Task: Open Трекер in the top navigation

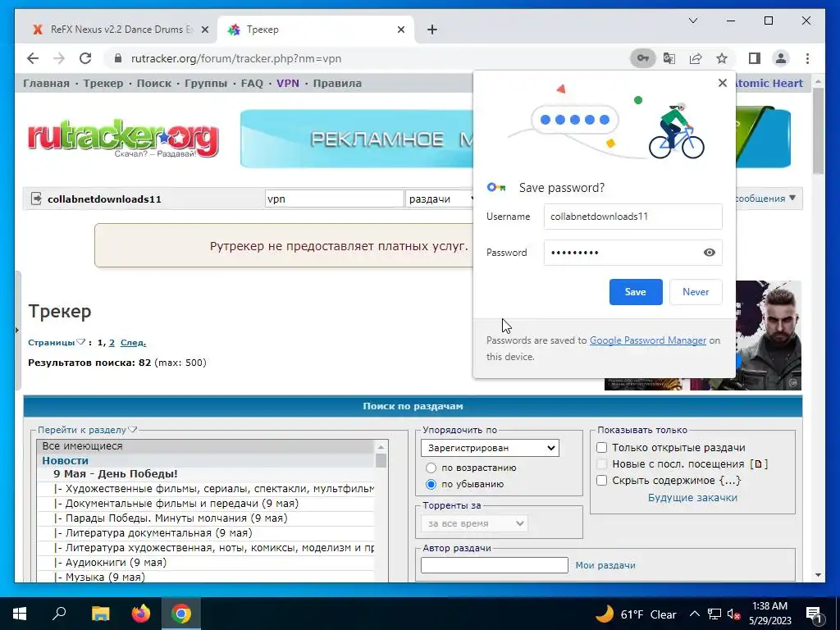Action: click(103, 83)
